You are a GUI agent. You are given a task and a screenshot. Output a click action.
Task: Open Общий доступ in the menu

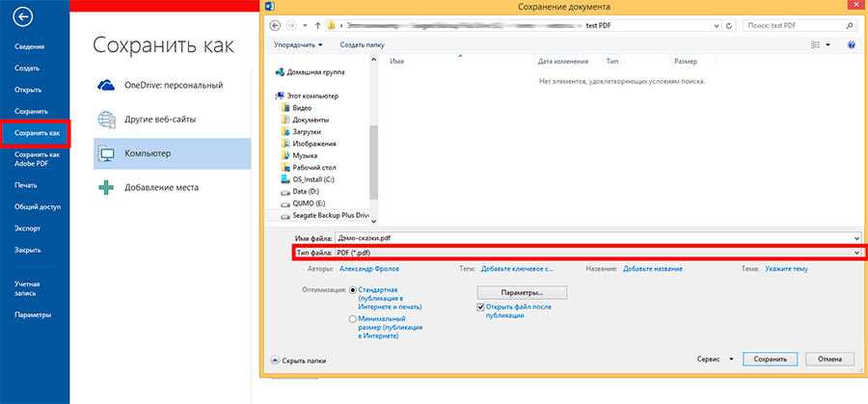coord(38,207)
